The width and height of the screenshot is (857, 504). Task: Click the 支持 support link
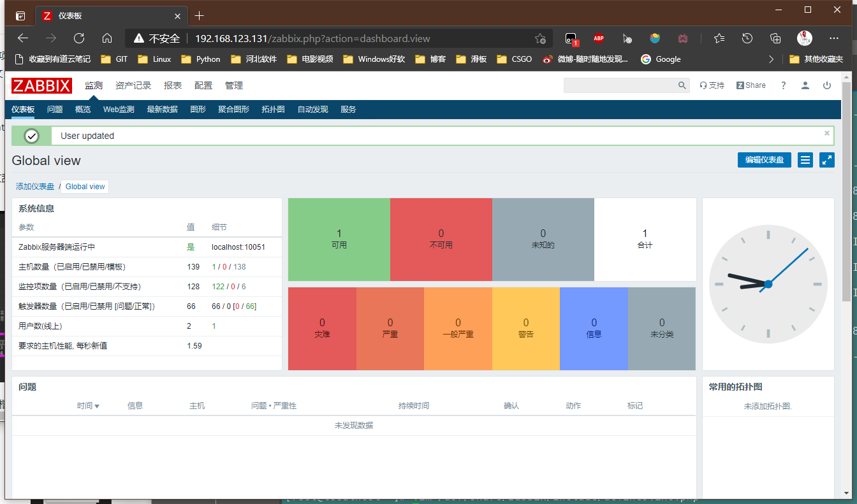tap(712, 85)
